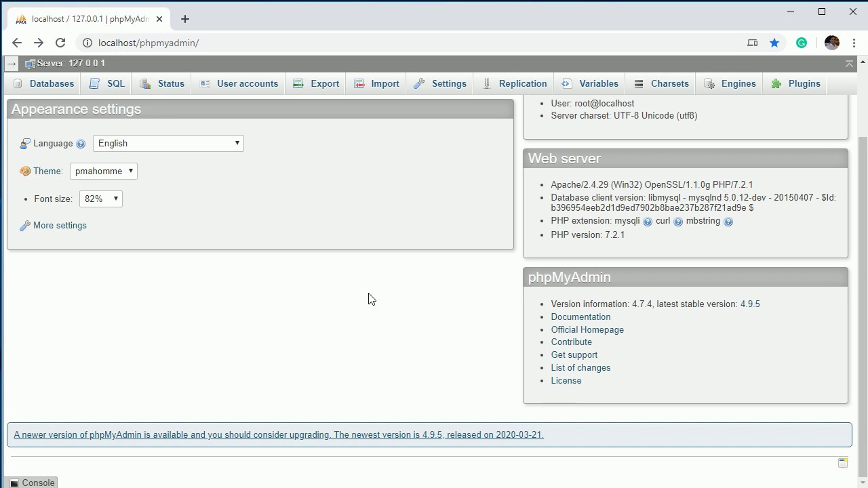
Task: Open the Get support link
Action: click(574, 354)
